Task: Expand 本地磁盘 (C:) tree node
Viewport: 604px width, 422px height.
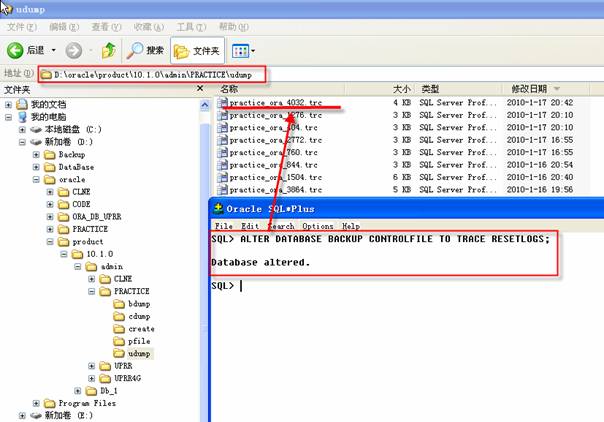Action: pyautogui.click(x=22, y=130)
